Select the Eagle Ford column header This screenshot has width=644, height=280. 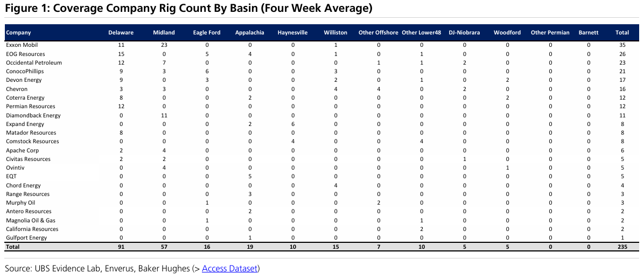click(x=207, y=33)
